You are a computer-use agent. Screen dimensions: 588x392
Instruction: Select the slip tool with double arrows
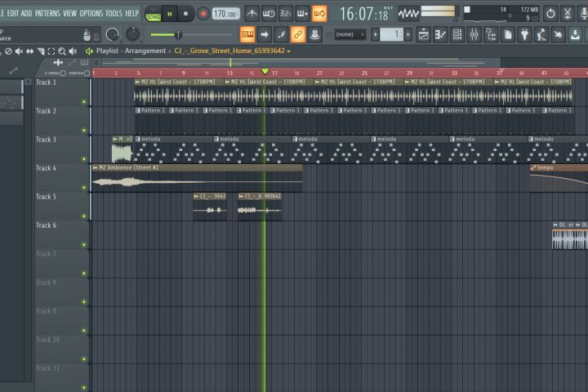click(x=29, y=51)
